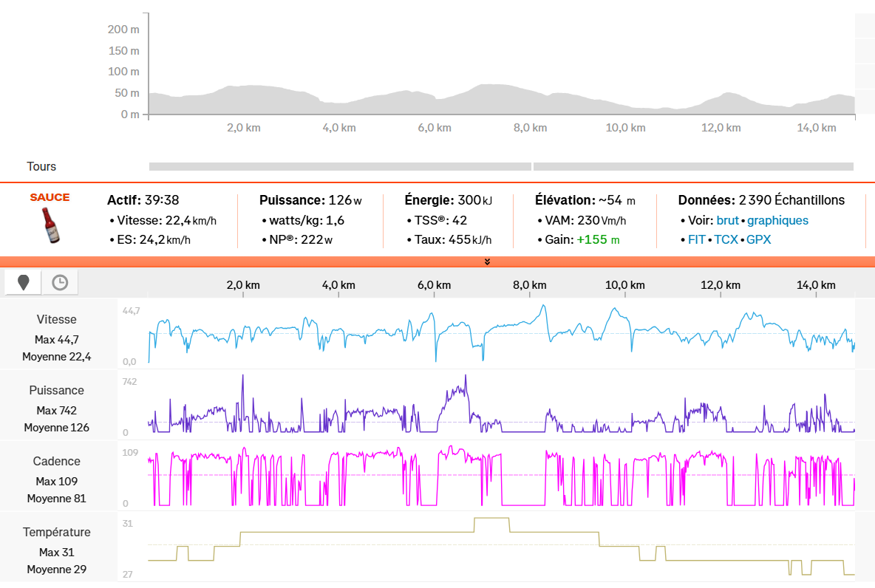Viewport: 875px width, 588px height.
Task: Switch chart axis to distance with pin icon
Action: point(23,282)
